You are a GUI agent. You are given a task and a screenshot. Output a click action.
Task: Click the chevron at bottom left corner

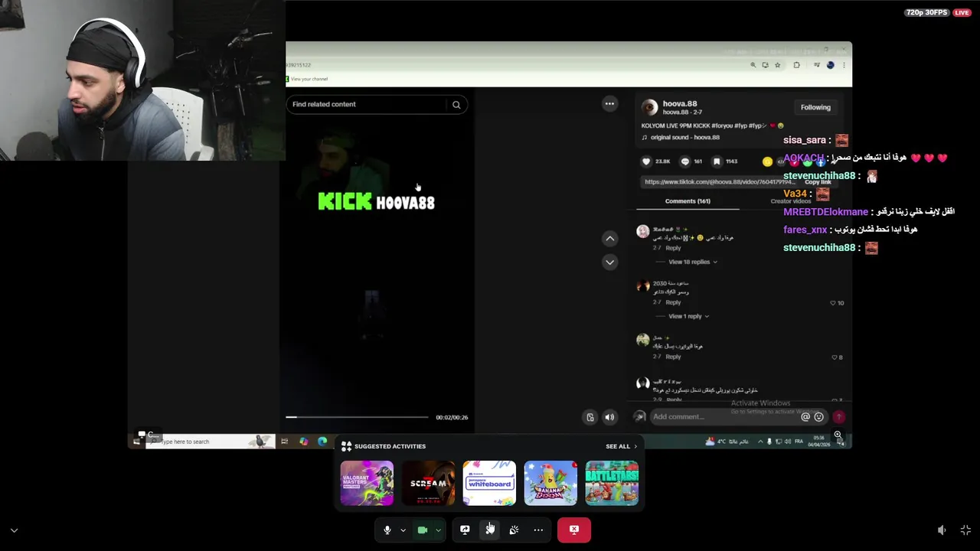(x=14, y=530)
